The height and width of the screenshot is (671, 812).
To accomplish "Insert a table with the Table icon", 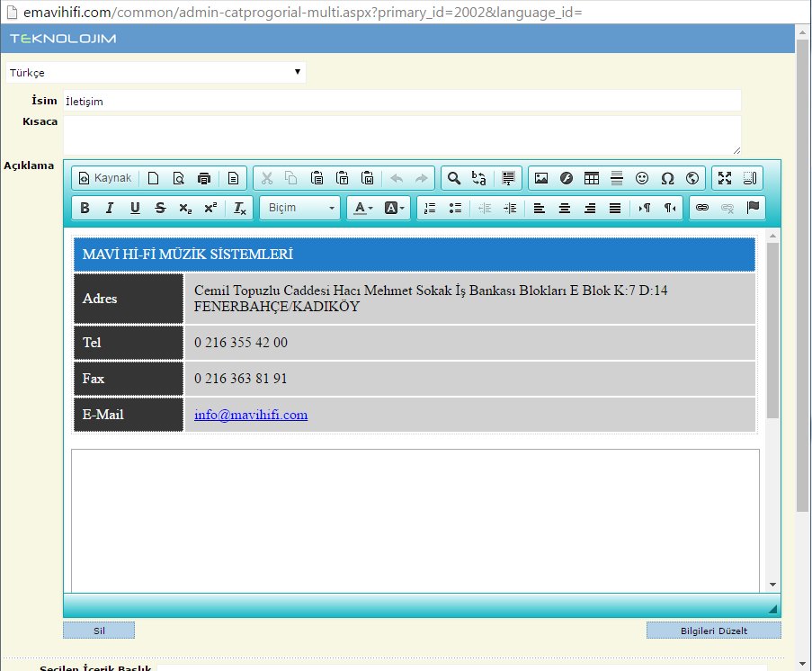I will tap(592, 178).
